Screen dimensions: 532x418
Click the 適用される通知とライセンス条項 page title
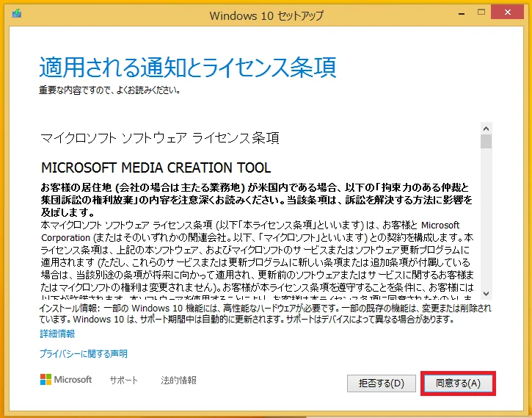187,68
